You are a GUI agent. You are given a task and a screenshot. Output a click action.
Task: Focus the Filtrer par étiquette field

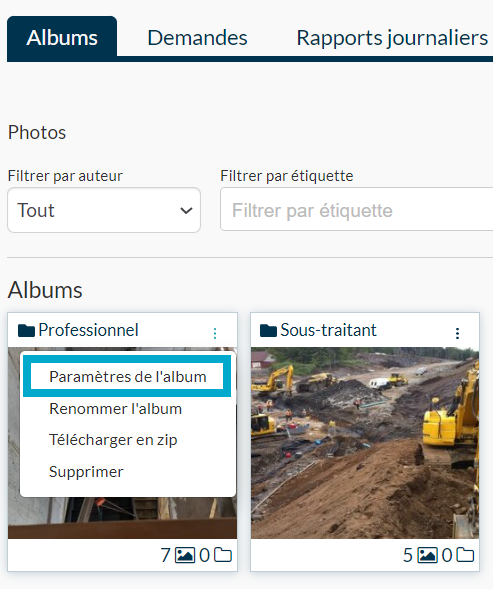[357, 209]
